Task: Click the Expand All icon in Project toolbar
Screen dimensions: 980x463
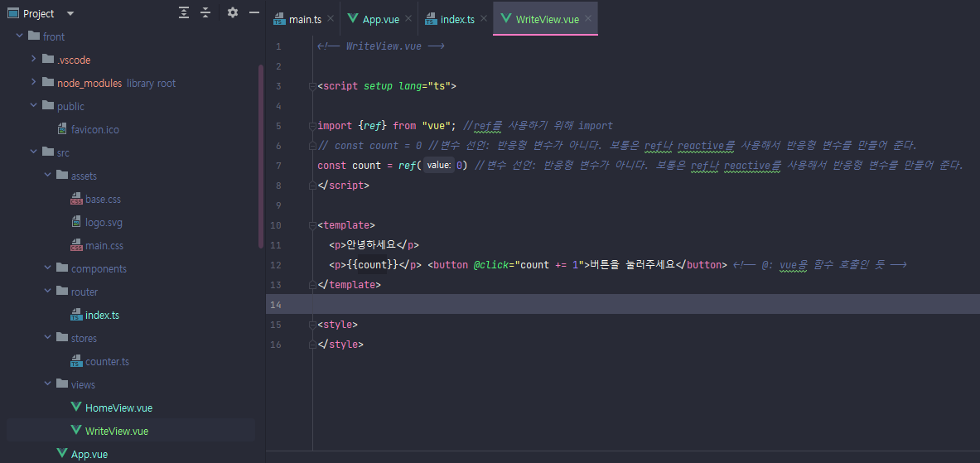Action: (x=184, y=12)
